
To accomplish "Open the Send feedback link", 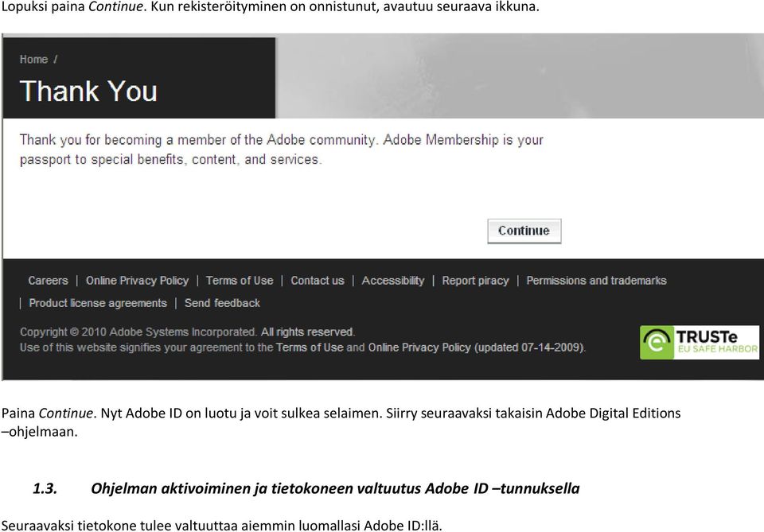I will click(x=222, y=303).
